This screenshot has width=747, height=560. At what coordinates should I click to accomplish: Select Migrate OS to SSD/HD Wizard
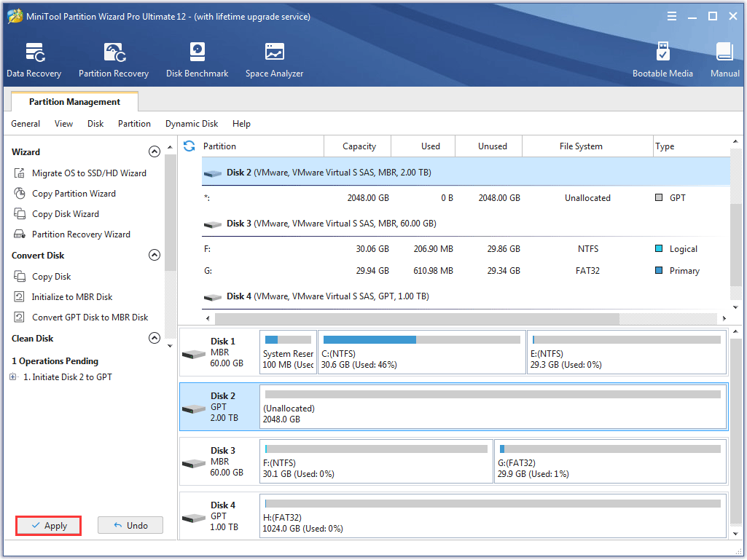pyautogui.click(x=88, y=173)
